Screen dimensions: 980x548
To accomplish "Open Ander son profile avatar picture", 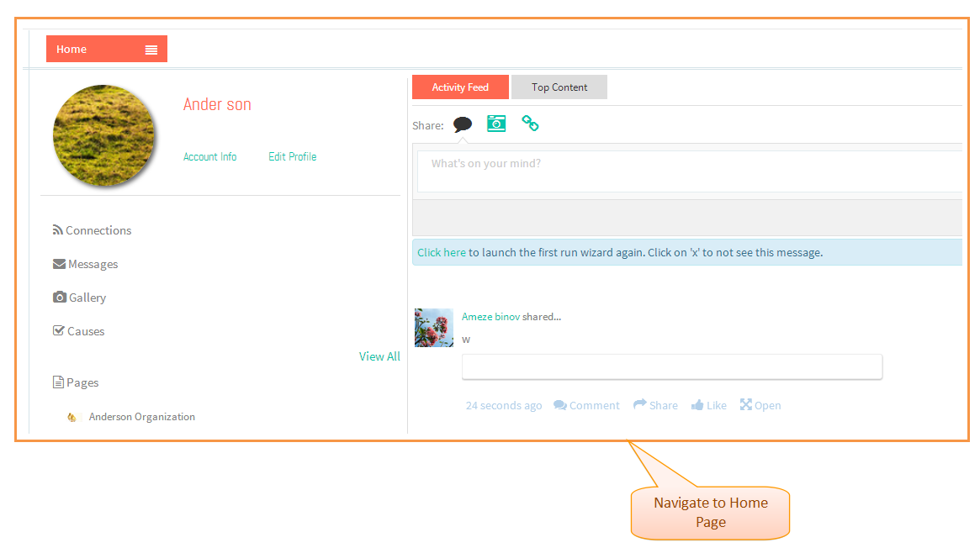I will click(x=103, y=135).
